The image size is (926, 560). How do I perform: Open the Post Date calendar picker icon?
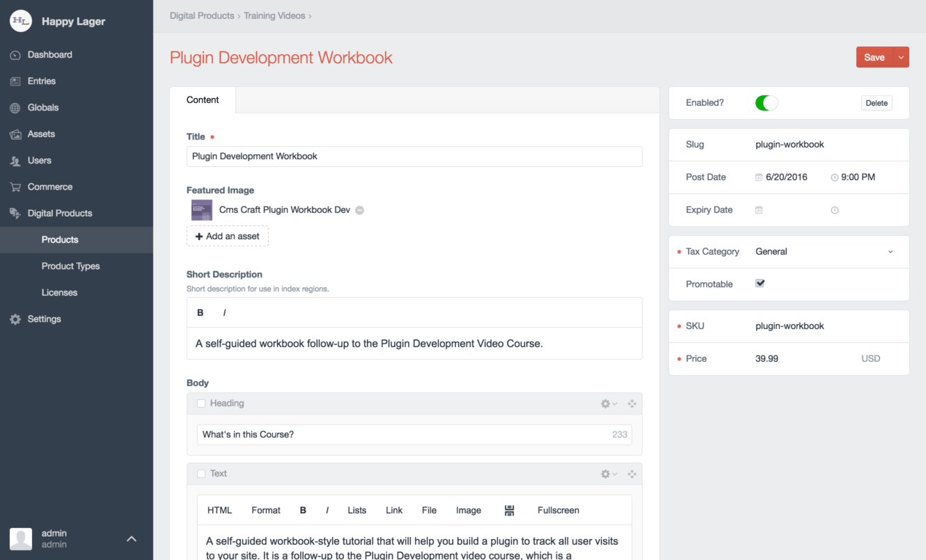point(759,177)
